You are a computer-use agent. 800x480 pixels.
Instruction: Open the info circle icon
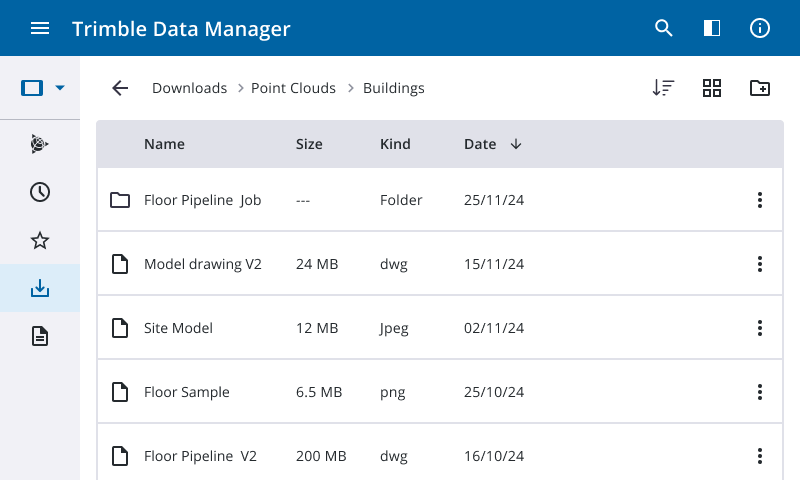click(x=760, y=28)
